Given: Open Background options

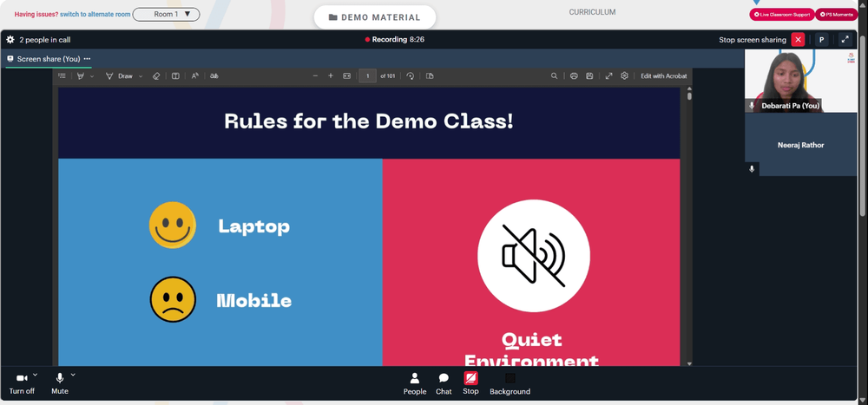Looking at the screenshot, I should [x=510, y=384].
